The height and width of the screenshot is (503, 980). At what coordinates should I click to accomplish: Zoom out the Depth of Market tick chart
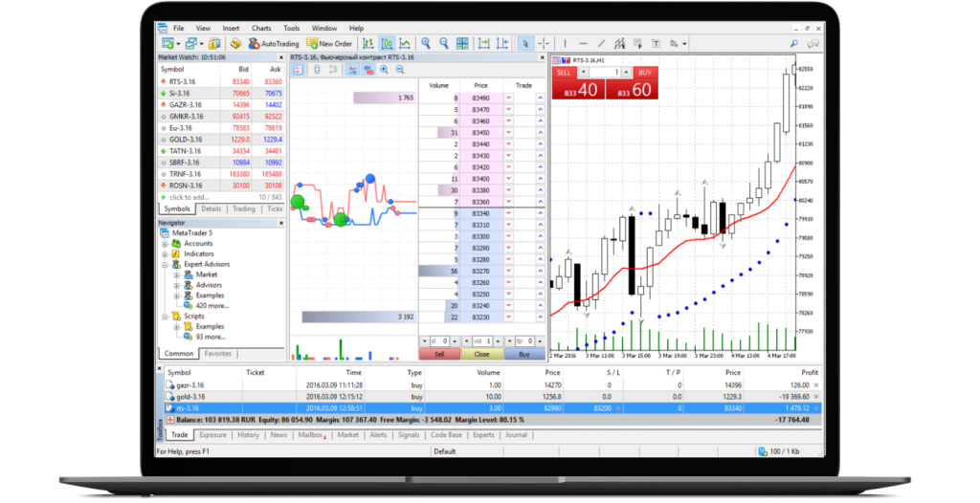tap(400, 70)
